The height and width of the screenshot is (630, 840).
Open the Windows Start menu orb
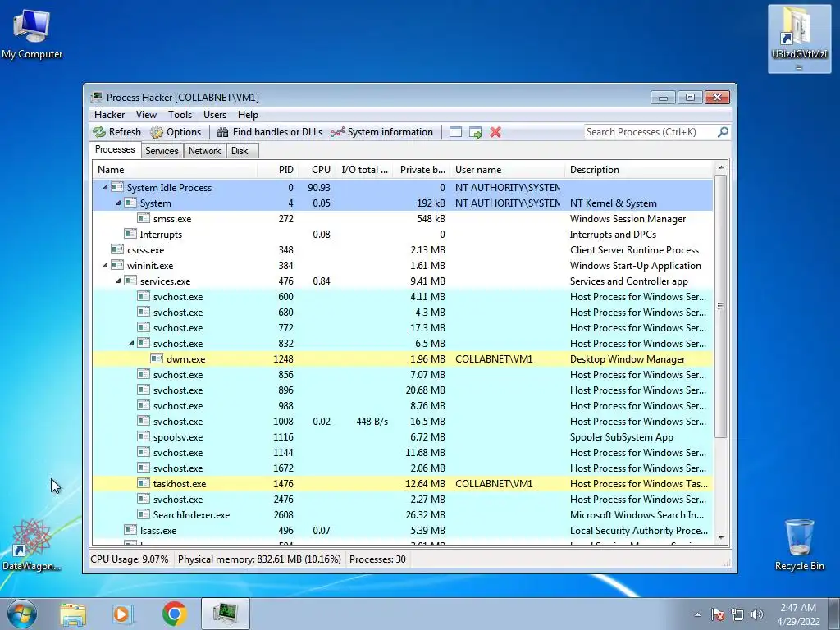(22, 614)
